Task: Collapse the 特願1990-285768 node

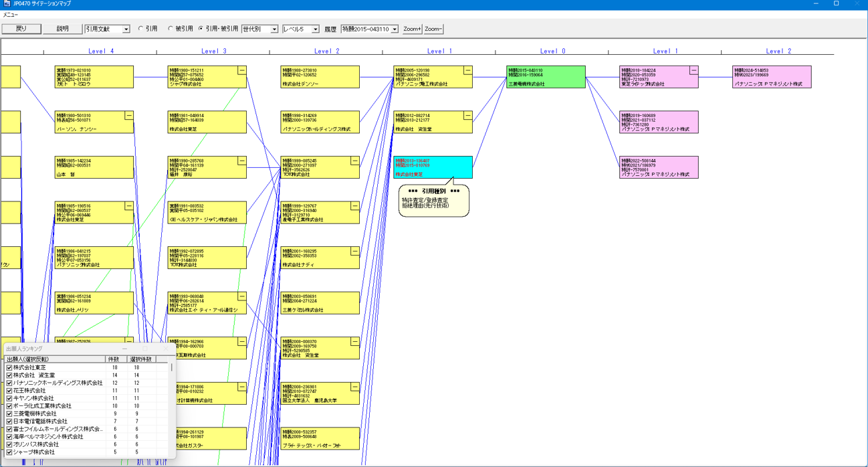Action: 241,161
